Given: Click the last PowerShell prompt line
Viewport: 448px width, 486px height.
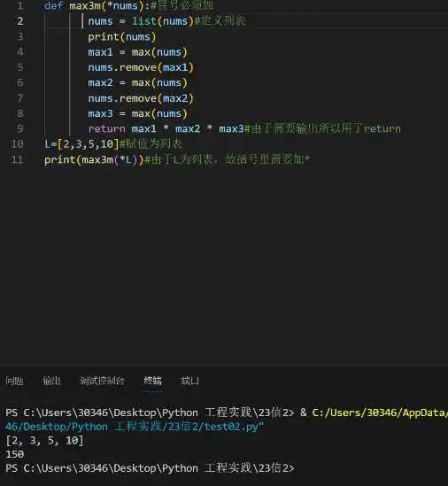Looking at the screenshot, I should pos(150,468).
